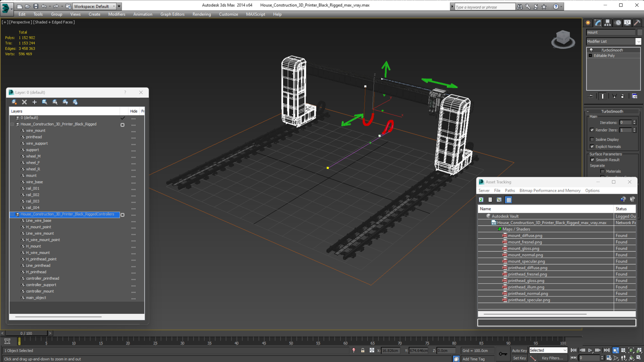Open the Hierarchy command panel tab
Image resolution: width=644 pixels, height=362 pixels.
pos(607,23)
